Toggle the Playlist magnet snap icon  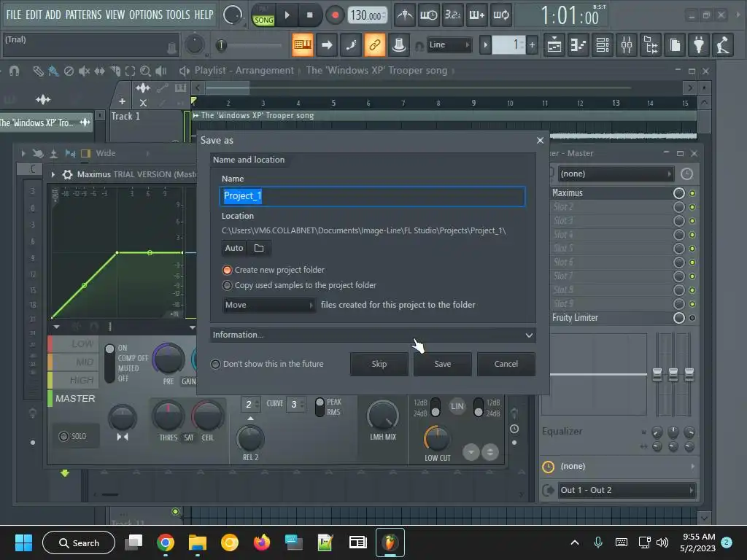(x=15, y=71)
